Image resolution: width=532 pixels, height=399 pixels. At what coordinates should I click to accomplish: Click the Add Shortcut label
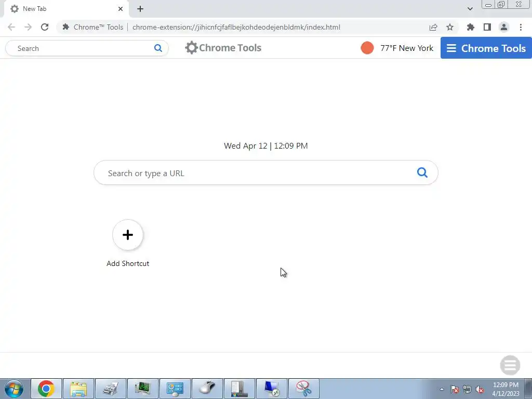coord(128,263)
